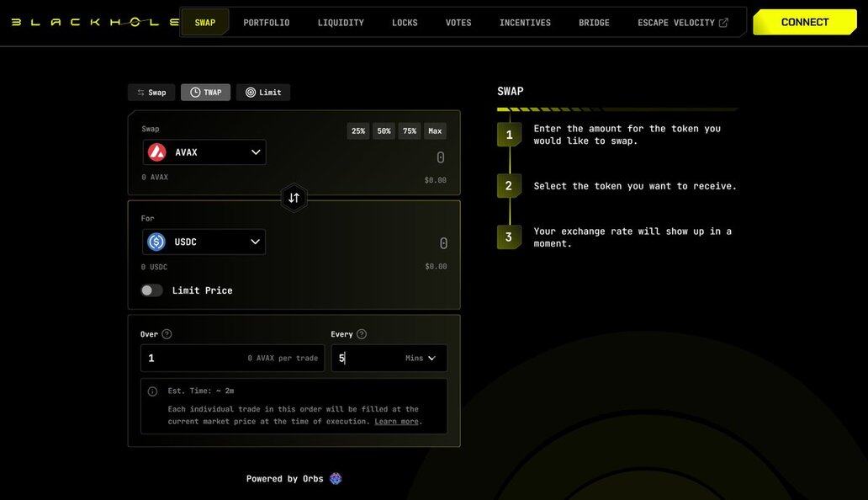This screenshot has height=500, width=868.
Task: Click the AVAX token logo icon
Action: [x=157, y=152]
